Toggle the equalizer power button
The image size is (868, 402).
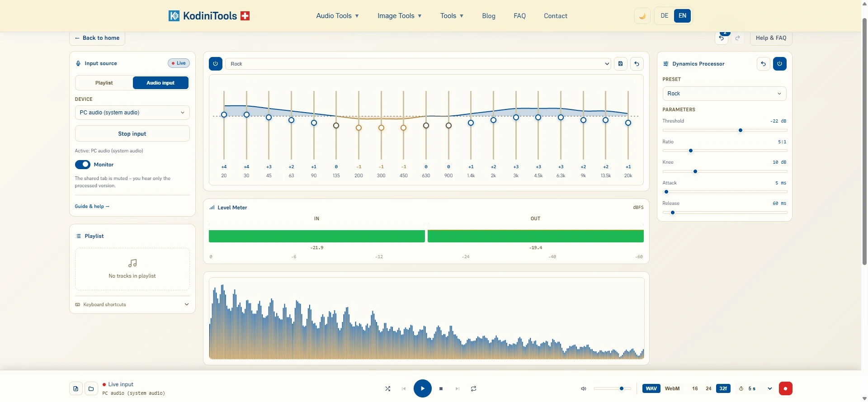(x=216, y=64)
